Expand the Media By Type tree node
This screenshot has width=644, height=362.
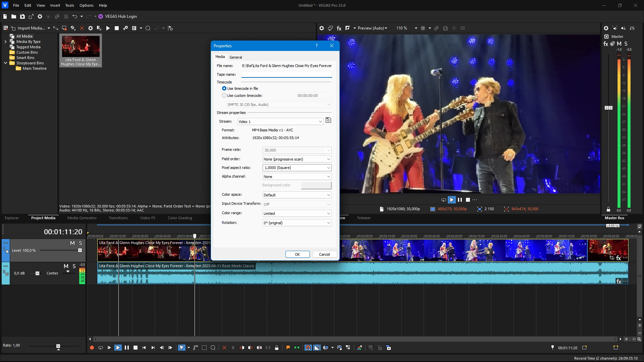tap(5, 42)
